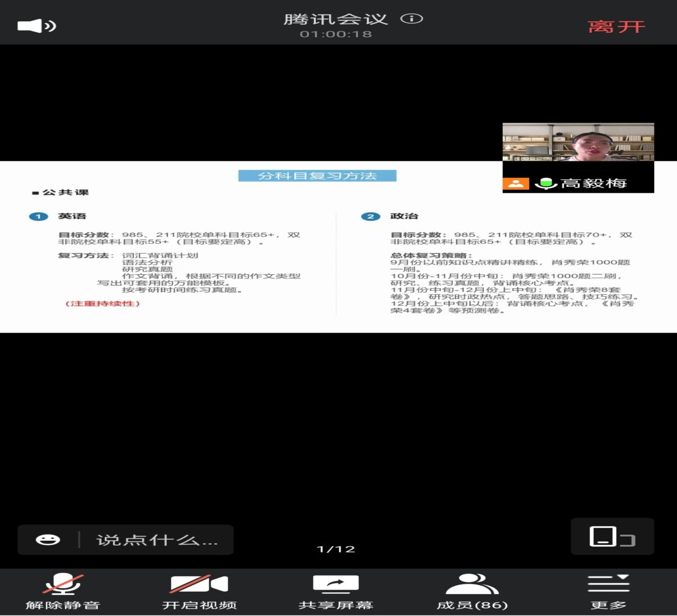Open the speaker's video thumbnail

(x=578, y=142)
